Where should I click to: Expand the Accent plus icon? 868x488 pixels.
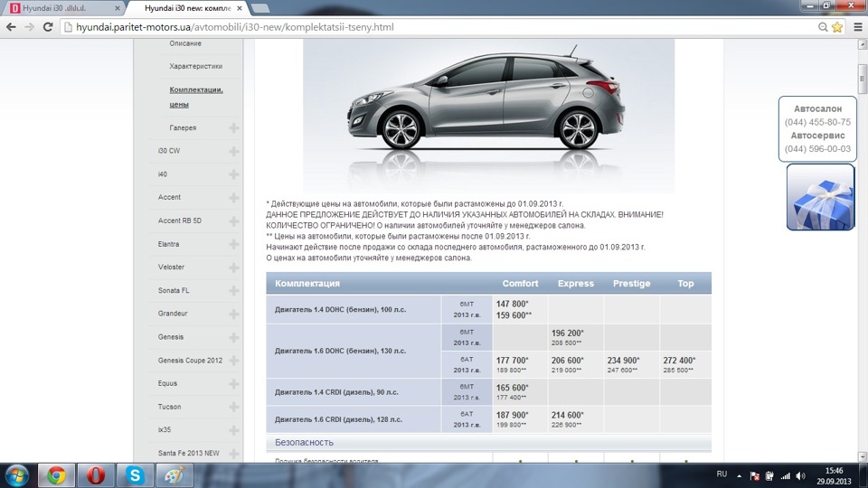click(233, 198)
